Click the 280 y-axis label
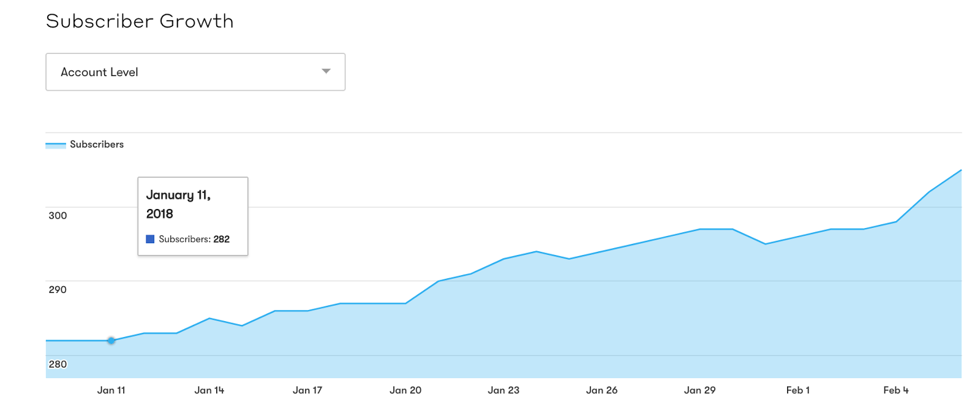 58,365
